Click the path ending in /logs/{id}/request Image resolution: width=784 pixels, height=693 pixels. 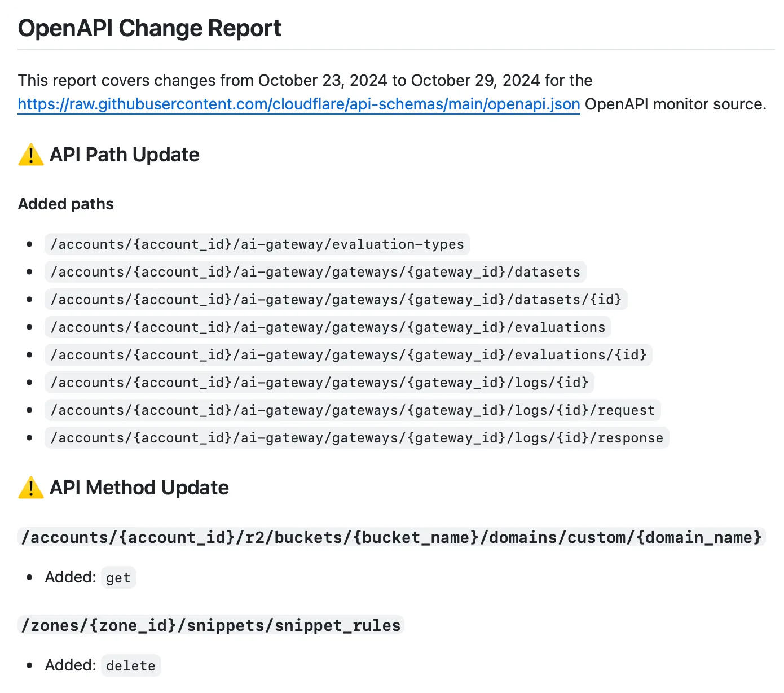point(353,410)
